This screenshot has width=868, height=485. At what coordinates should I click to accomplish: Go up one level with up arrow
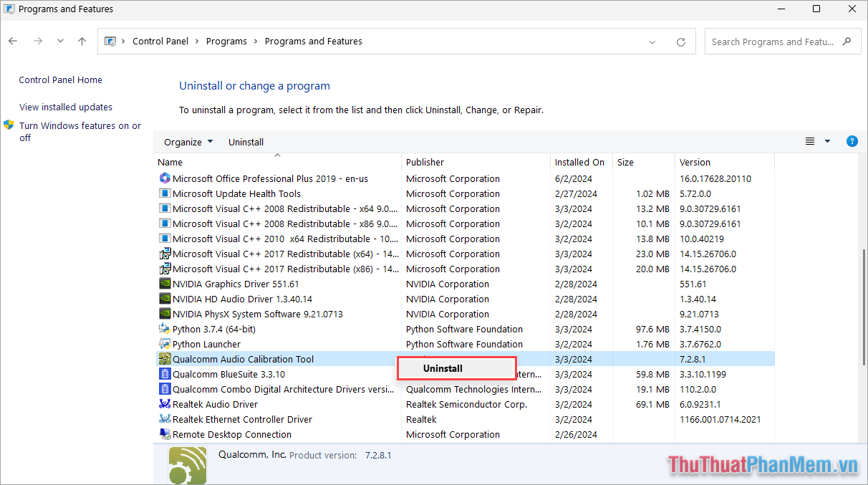pos(82,42)
